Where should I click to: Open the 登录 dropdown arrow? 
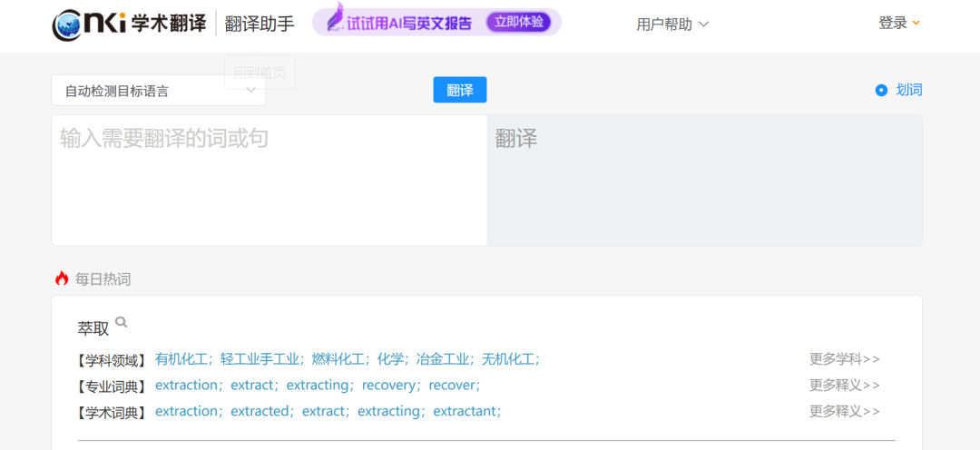click(x=916, y=23)
